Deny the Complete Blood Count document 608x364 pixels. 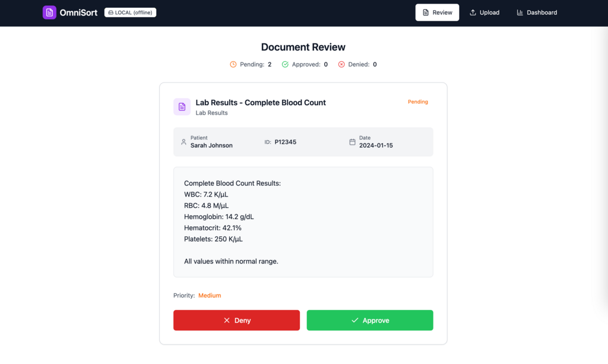pyautogui.click(x=236, y=320)
